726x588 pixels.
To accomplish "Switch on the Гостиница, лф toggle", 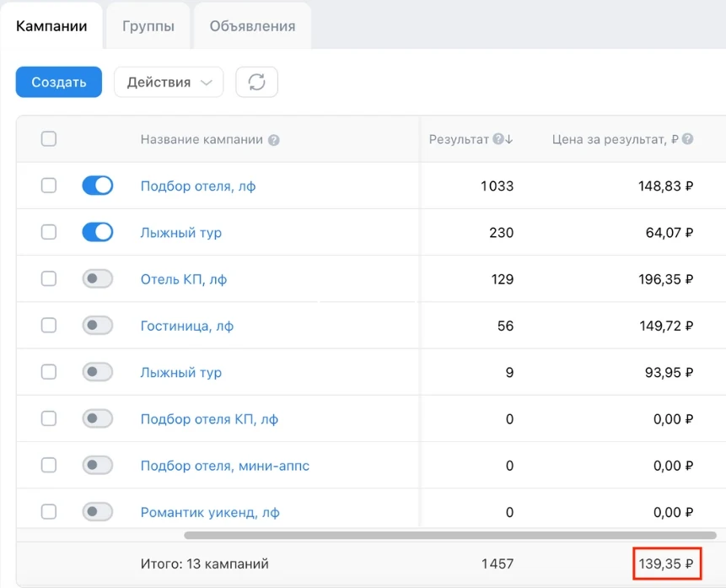I will click(x=98, y=326).
